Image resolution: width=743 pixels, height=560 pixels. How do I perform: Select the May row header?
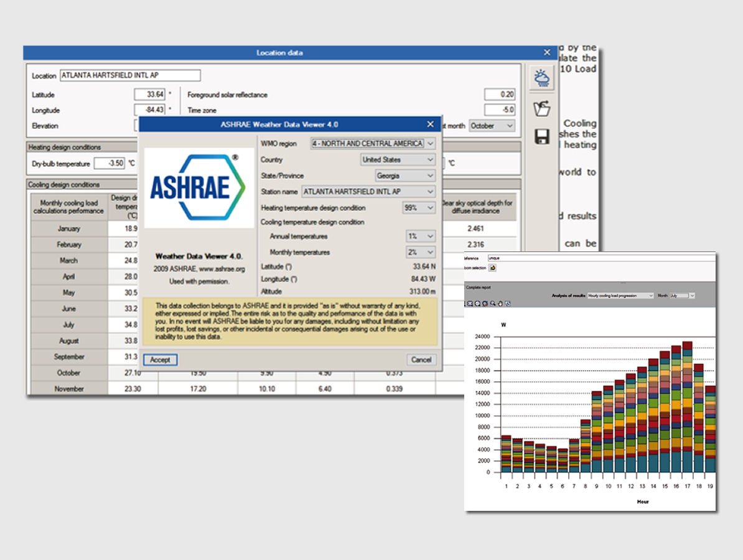69,293
